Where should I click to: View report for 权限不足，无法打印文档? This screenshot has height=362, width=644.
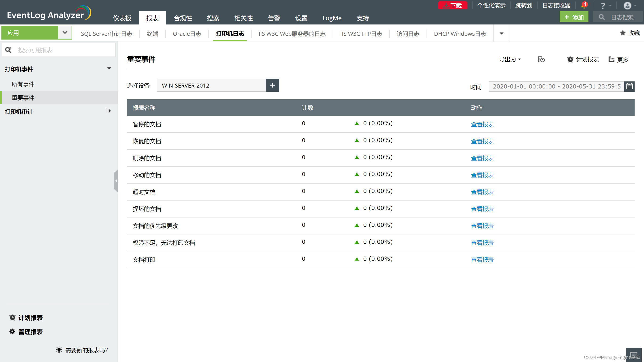coord(482,243)
